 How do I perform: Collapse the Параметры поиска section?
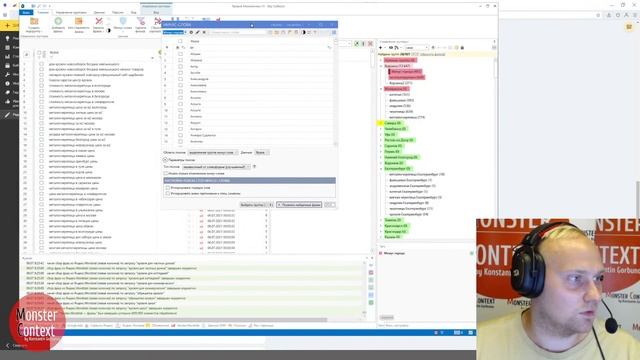165,160
